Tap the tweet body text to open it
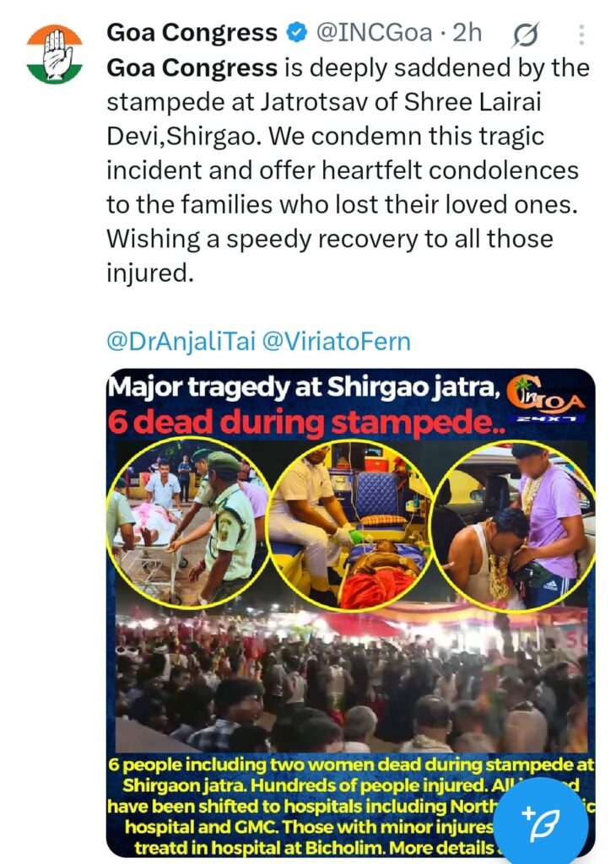This screenshot has width=616, height=864. (349, 170)
